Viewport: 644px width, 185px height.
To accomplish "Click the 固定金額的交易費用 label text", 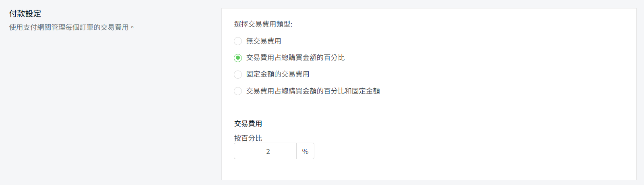I will [278, 74].
